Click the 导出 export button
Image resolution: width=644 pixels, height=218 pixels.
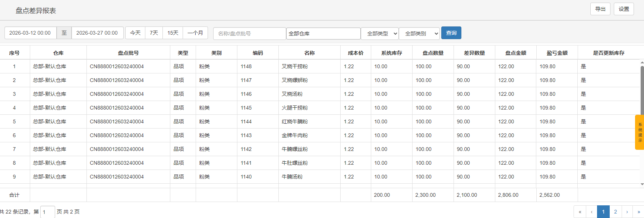[600, 9]
